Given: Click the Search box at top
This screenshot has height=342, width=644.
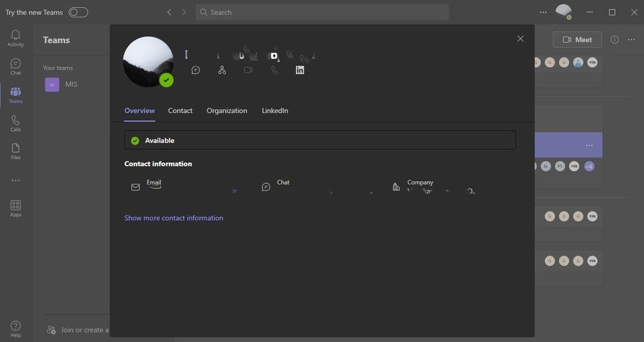Looking at the screenshot, I should [322, 12].
